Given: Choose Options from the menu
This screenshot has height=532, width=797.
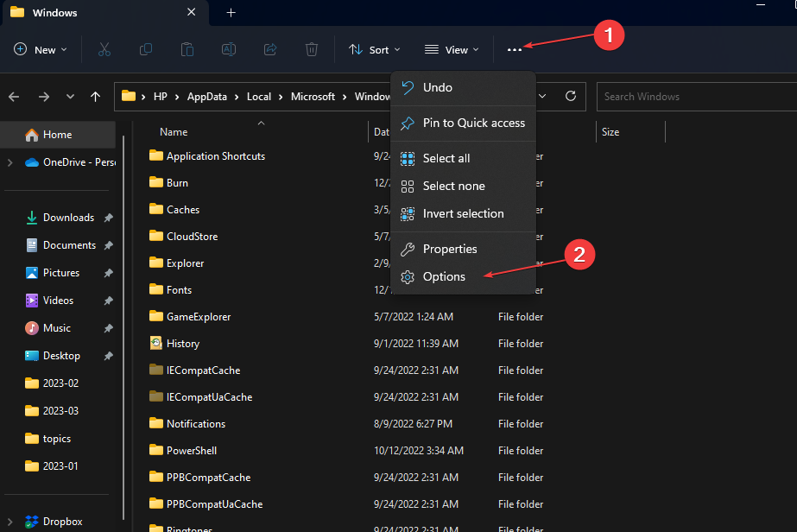Looking at the screenshot, I should tap(463, 276).
